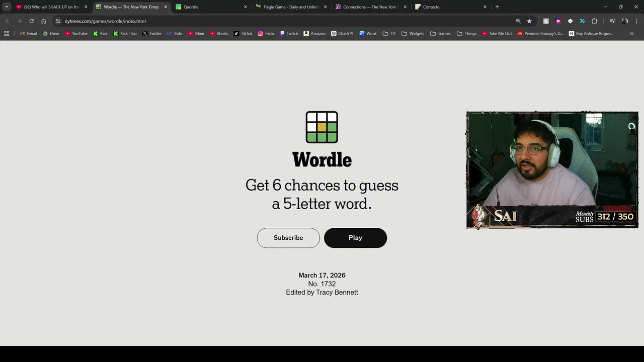Click the webcam overlay video

(552, 170)
